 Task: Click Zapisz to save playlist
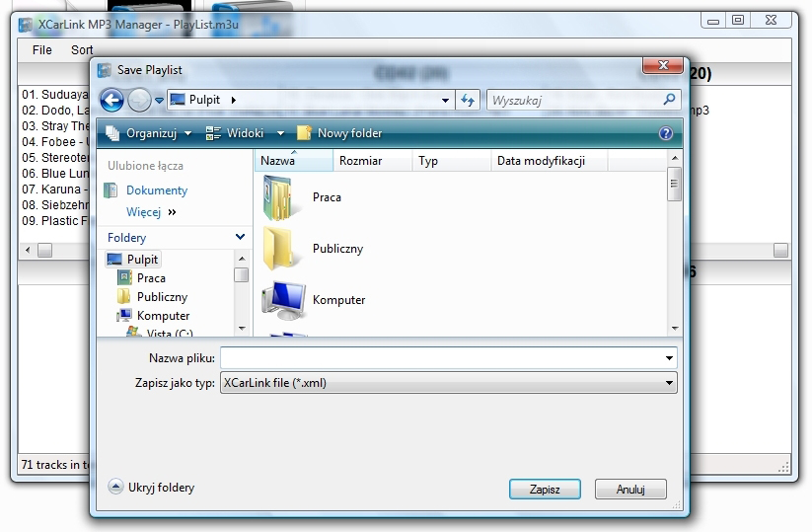point(545,489)
